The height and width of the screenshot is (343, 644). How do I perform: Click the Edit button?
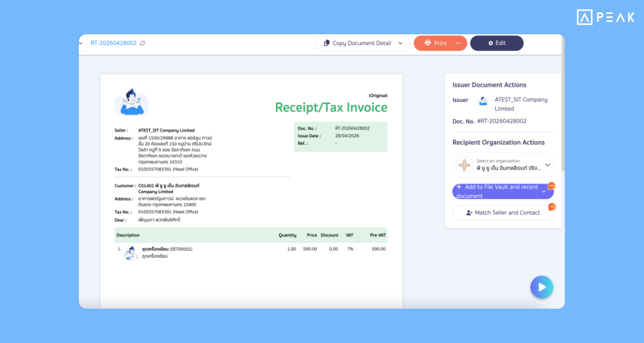497,43
